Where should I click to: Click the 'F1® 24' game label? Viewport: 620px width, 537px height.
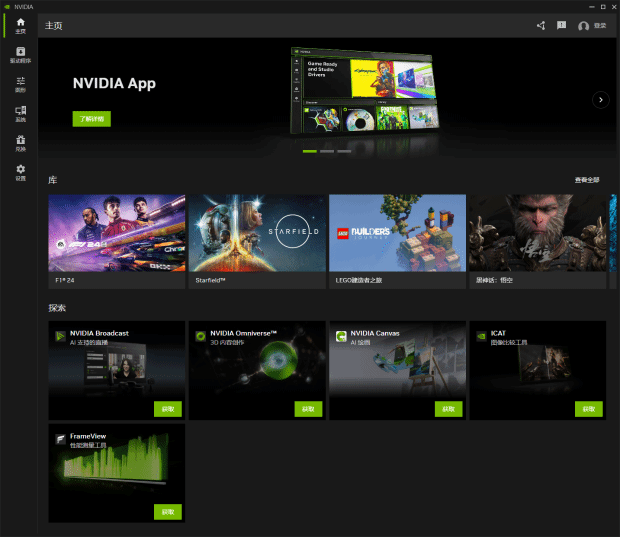click(65, 280)
